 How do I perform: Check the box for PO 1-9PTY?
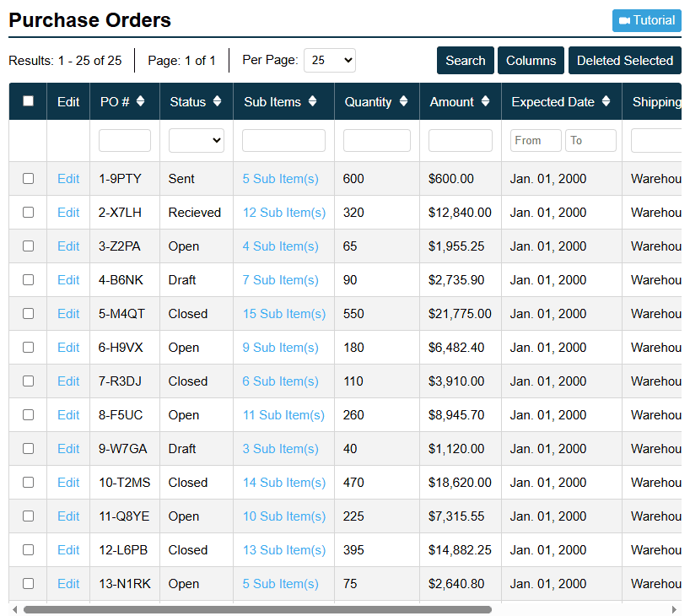pos(28,179)
